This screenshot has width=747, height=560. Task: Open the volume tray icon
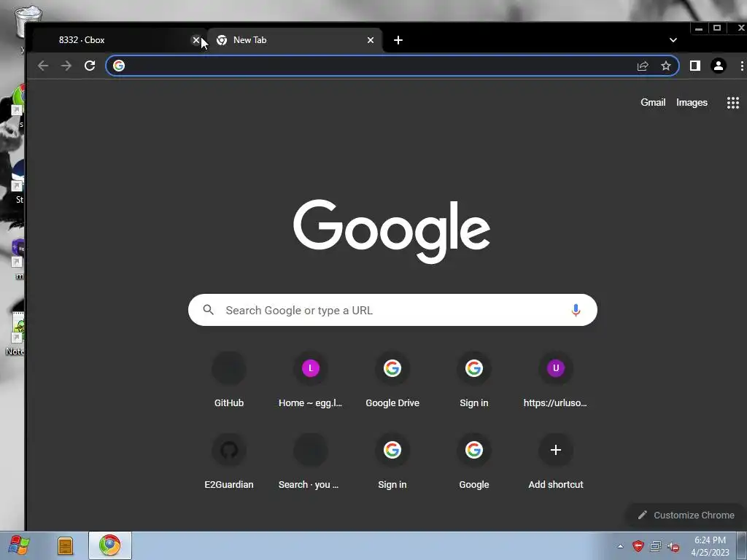673,546
